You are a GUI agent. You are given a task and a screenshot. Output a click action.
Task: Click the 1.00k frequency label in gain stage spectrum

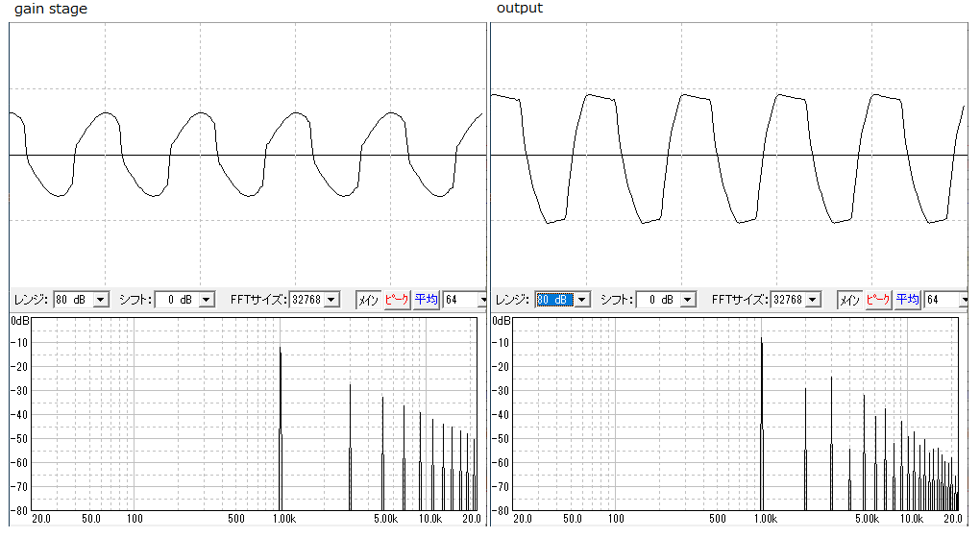click(284, 519)
